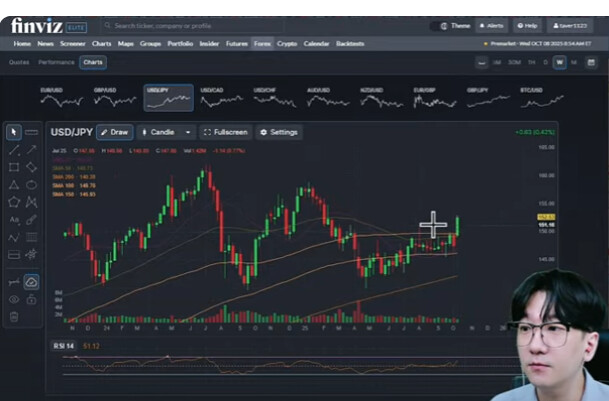The height and width of the screenshot is (401, 609).
Task: Click the Draw button
Action: pos(115,133)
